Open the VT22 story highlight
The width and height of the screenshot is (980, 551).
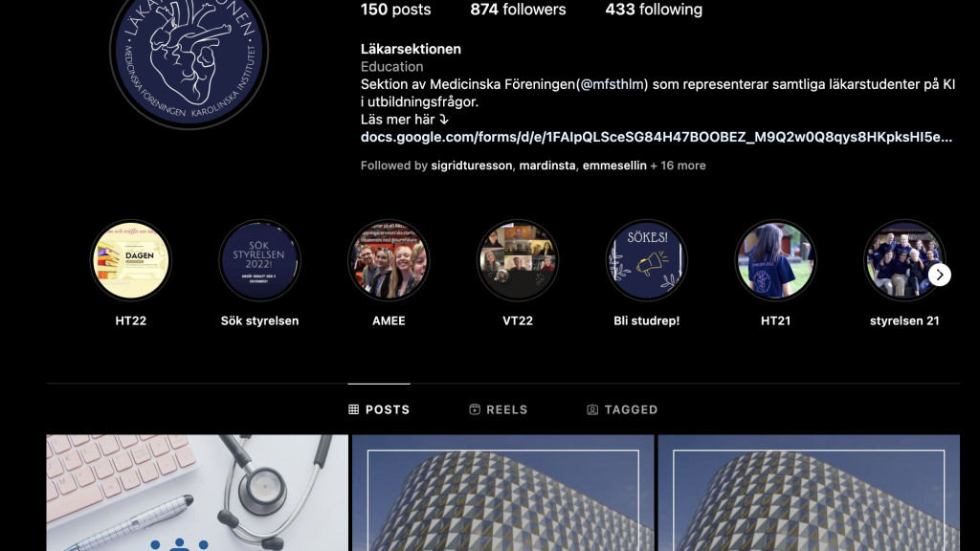(518, 260)
